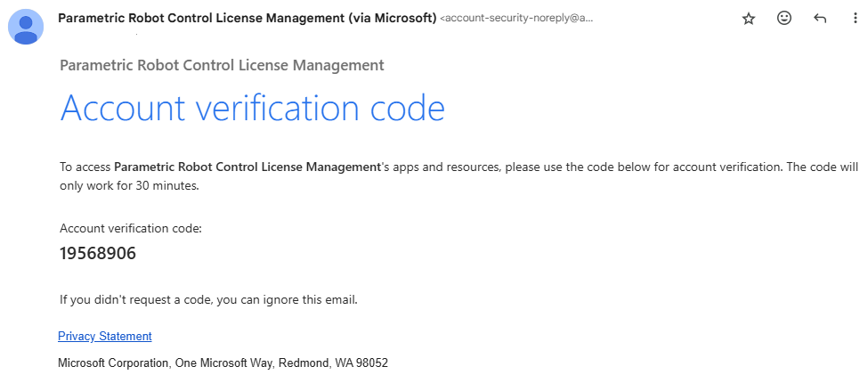Click the gray Parametric Robot Control License Management title

pos(222,65)
